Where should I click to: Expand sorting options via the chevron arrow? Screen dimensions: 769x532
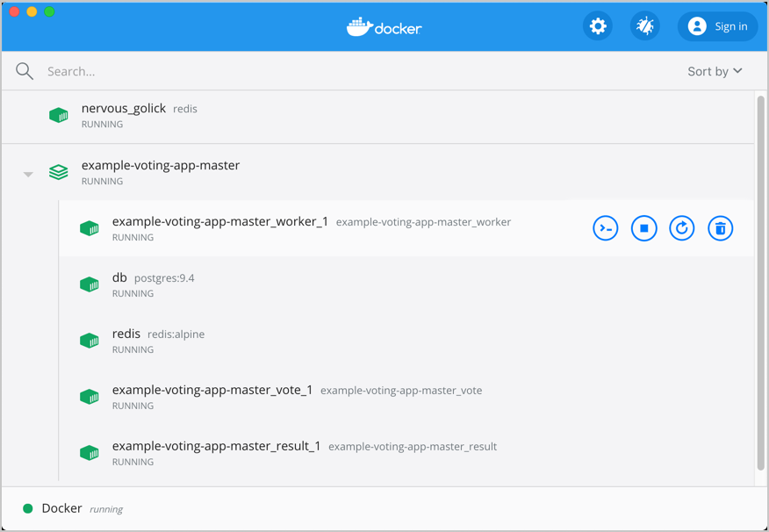(738, 71)
